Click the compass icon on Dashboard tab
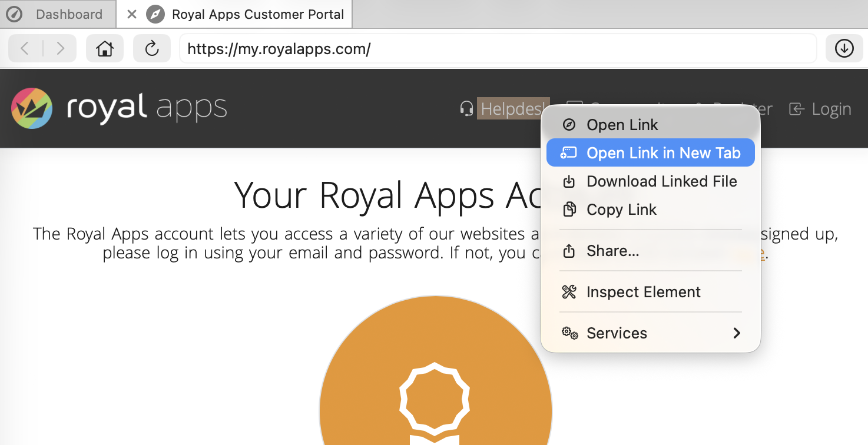868x445 pixels. 14,14
